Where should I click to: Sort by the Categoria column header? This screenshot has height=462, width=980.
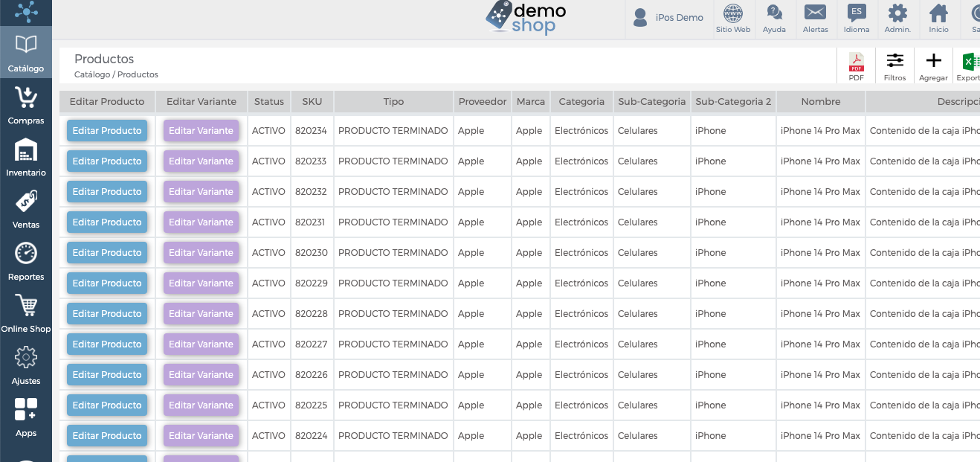point(582,102)
